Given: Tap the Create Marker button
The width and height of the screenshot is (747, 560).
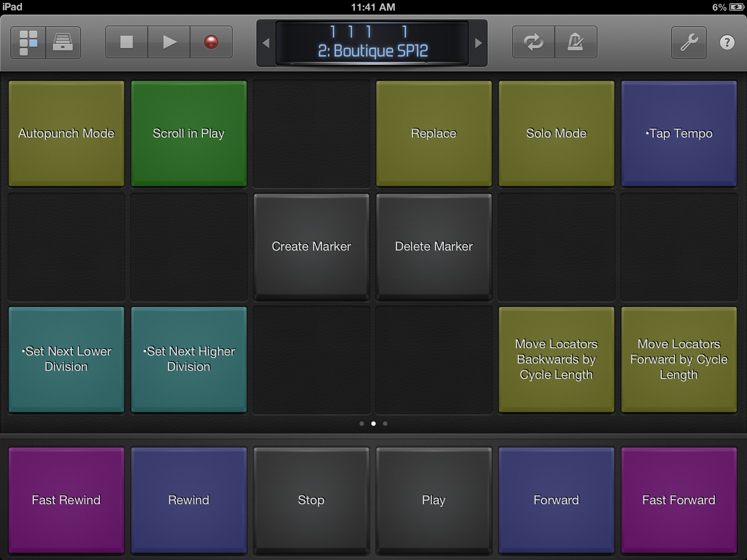Looking at the screenshot, I should [311, 246].
